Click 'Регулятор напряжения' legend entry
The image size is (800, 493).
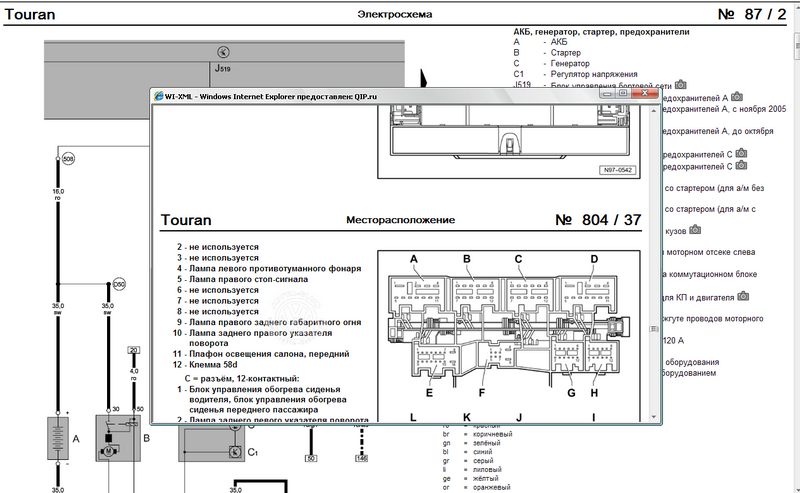pos(594,74)
